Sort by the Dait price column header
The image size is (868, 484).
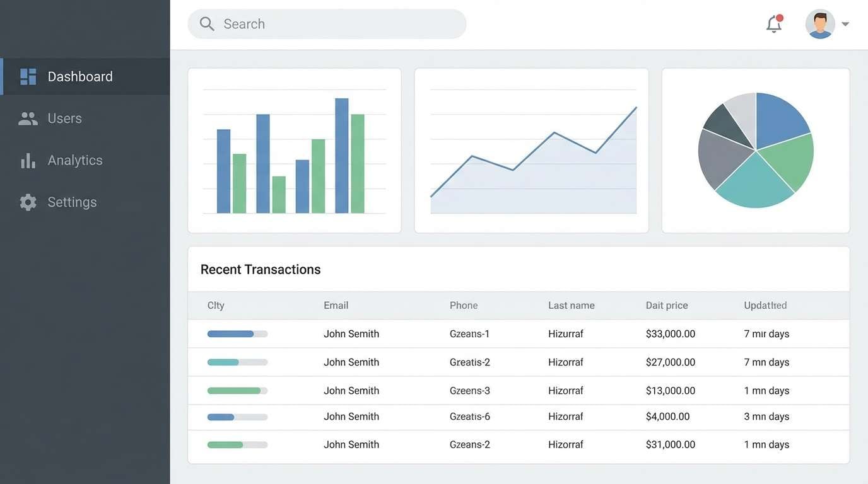click(x=666, y=305)
